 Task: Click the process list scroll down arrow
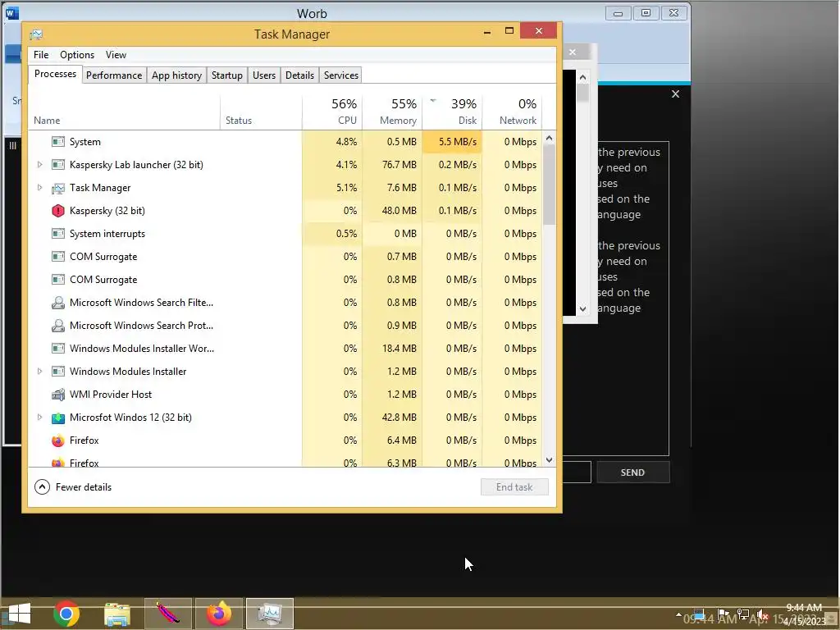549,460
